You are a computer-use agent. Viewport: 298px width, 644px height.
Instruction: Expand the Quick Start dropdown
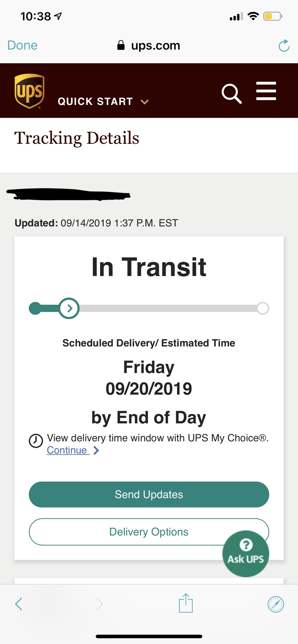95,101
